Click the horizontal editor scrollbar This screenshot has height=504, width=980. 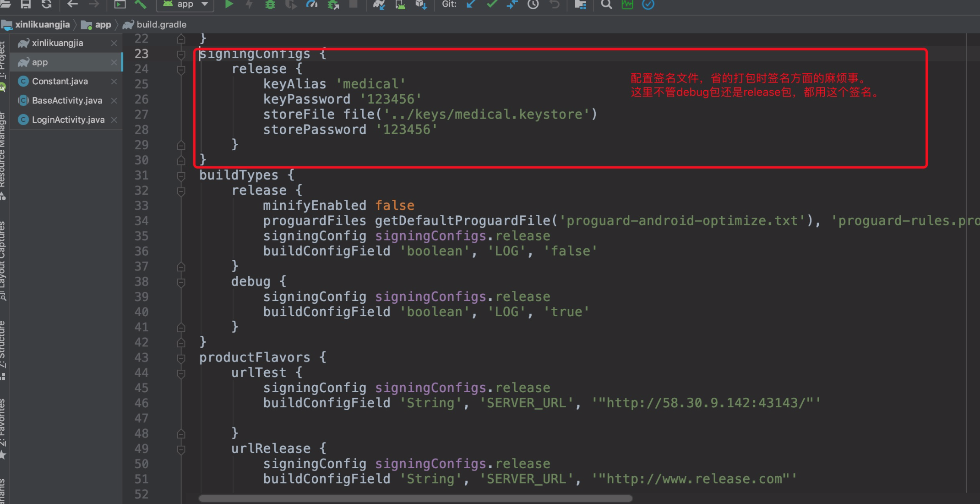click(x=415, y=499)
